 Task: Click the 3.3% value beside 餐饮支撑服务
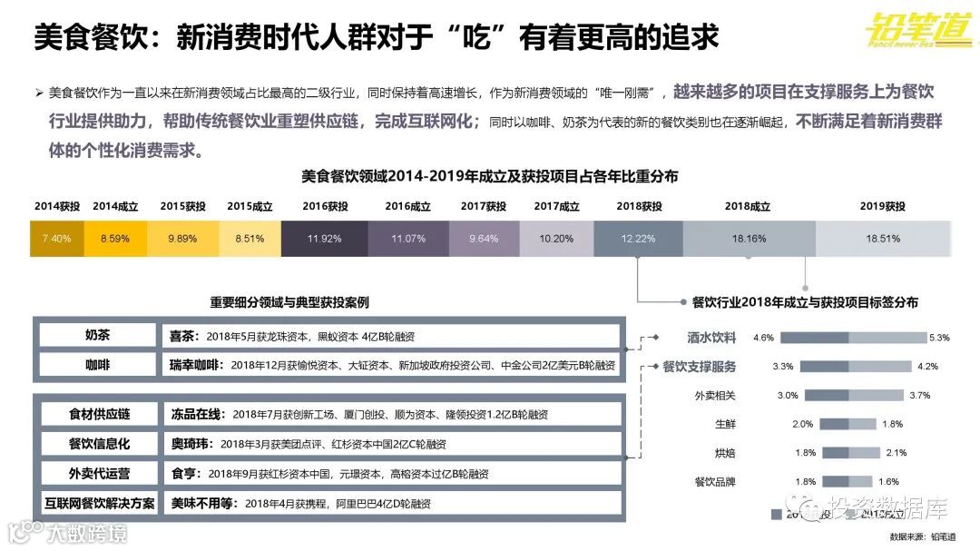pyautogui.click(x=782, y=367)
